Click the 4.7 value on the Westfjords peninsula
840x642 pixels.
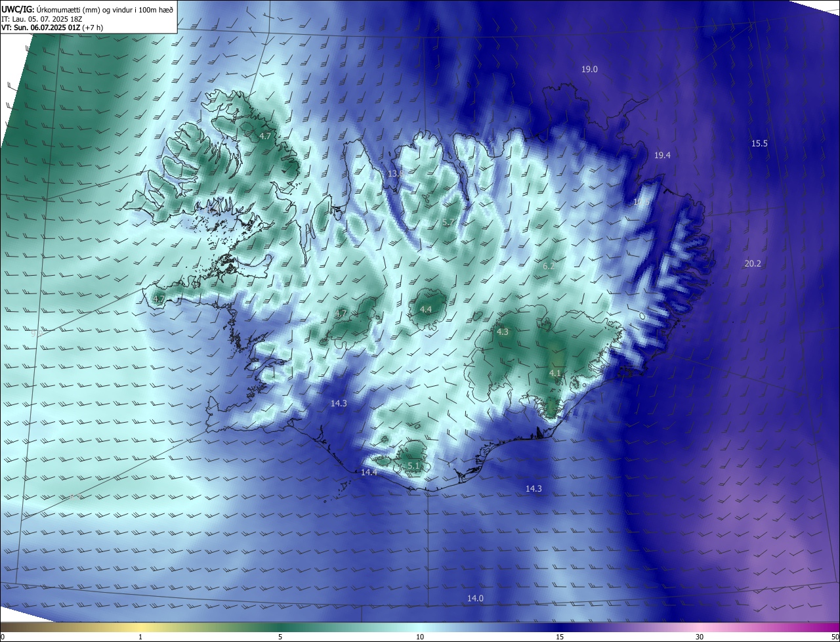tap(264, 136)
